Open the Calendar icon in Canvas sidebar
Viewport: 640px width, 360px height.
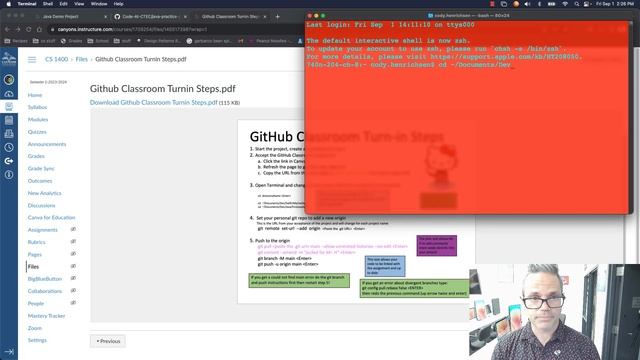[x=9, y=120]
